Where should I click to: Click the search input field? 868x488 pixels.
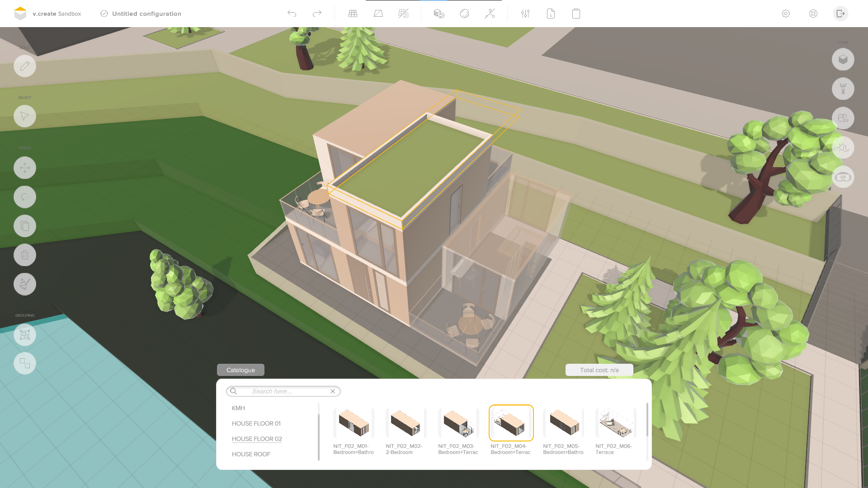point(283,391)
